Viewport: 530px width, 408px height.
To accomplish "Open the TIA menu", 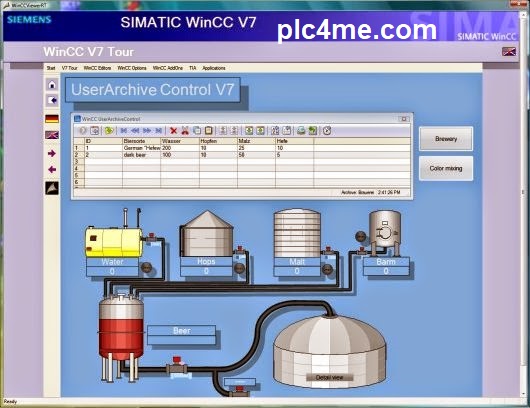I will 193,68.
